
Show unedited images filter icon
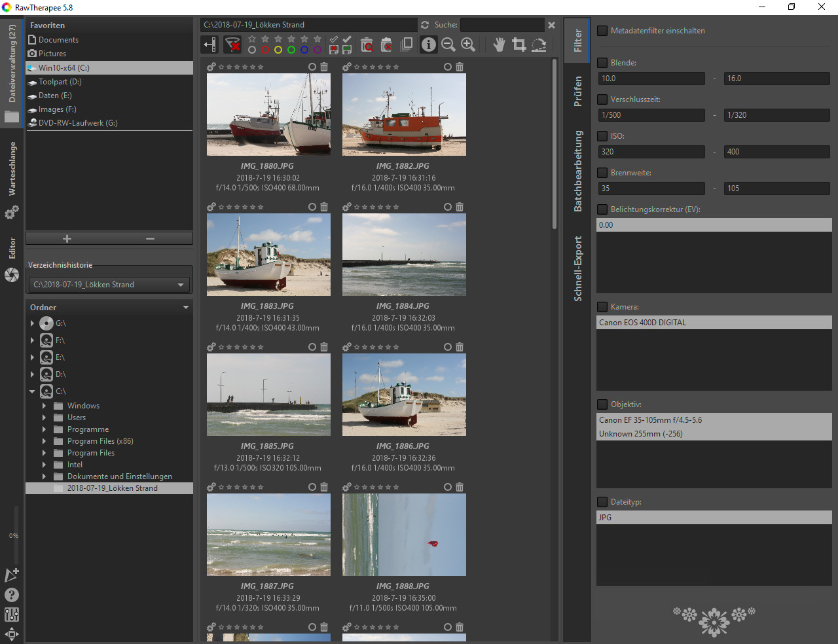click(334, 39)
